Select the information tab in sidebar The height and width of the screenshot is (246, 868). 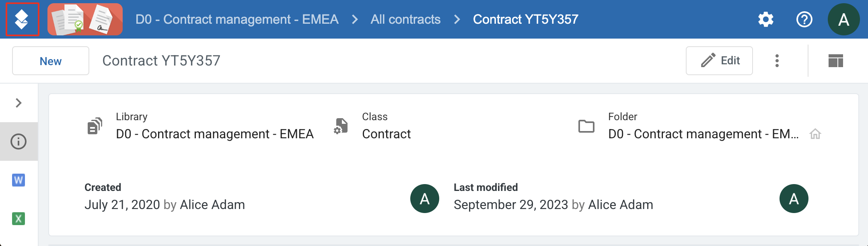(x=19, y=141)
